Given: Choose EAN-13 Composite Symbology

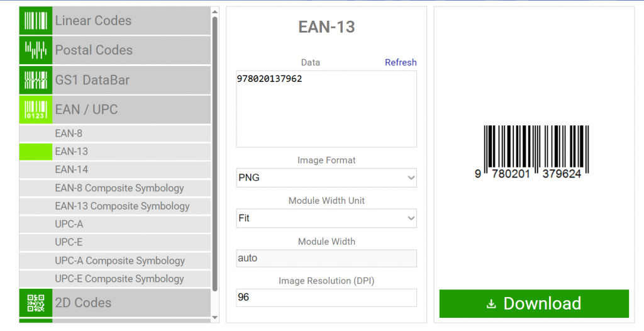Looking at the screenshot, I should [122, 206].
